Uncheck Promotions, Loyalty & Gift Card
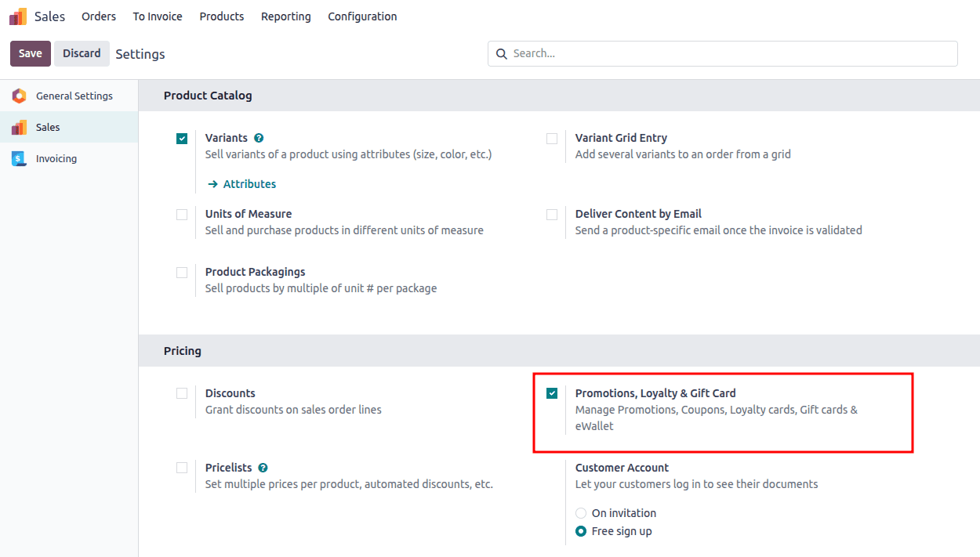The image size is (980, 557). (x=552, y=392)
